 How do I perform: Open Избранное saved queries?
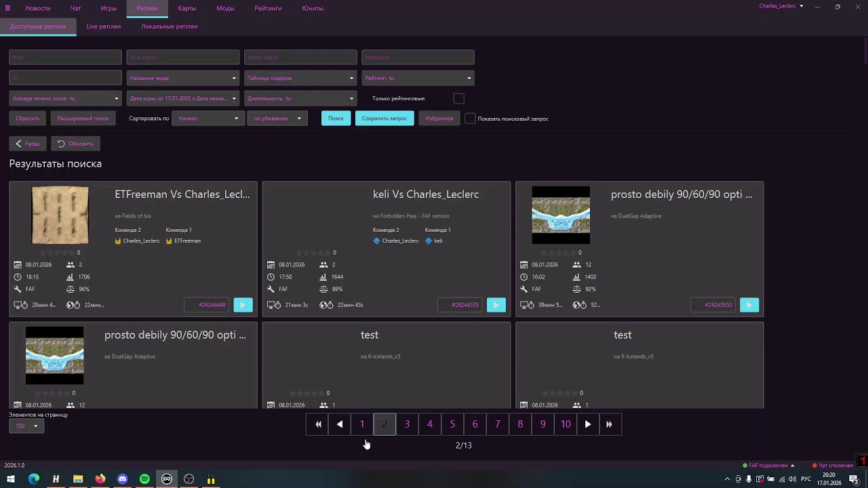(x=439, y=119)
